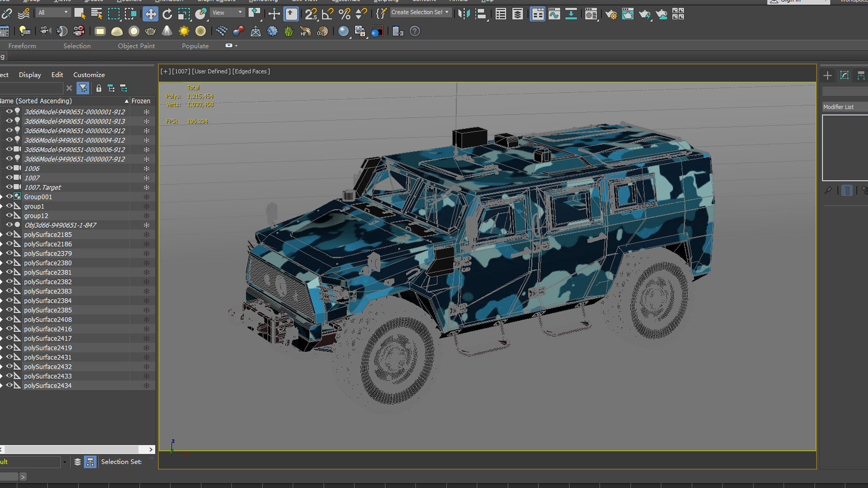
Task: Open the Edit menu in Scene Explorer
Action: [57, 75]
